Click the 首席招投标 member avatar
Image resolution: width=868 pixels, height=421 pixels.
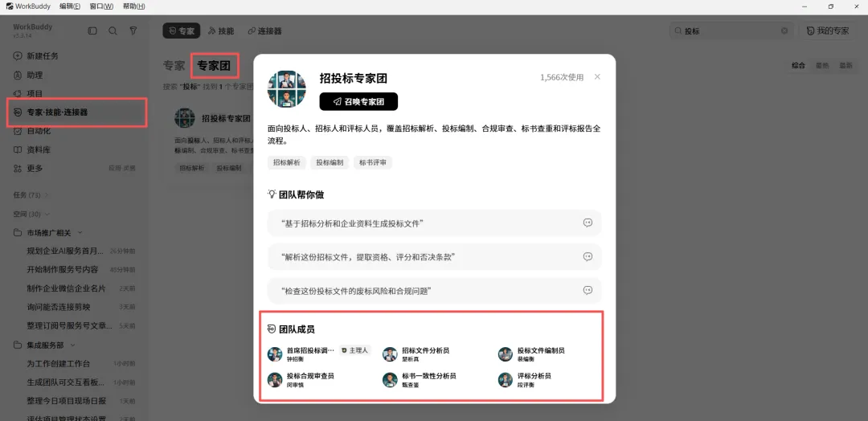pyautogui.click(x=275, y=354)
